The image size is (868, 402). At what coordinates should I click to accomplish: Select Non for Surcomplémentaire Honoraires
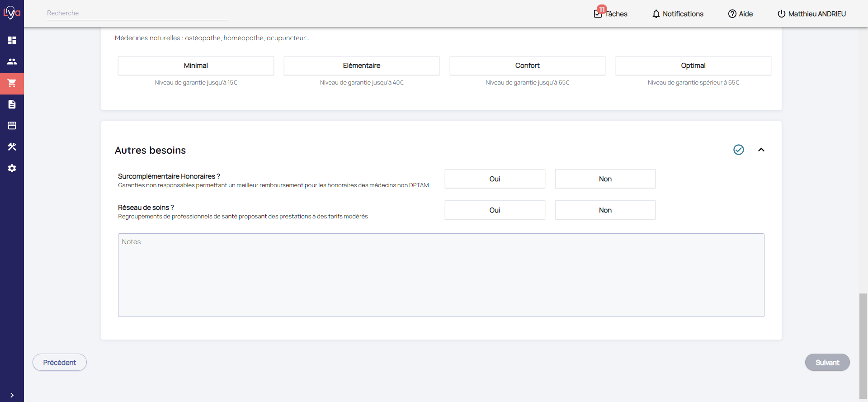[605, 179]
